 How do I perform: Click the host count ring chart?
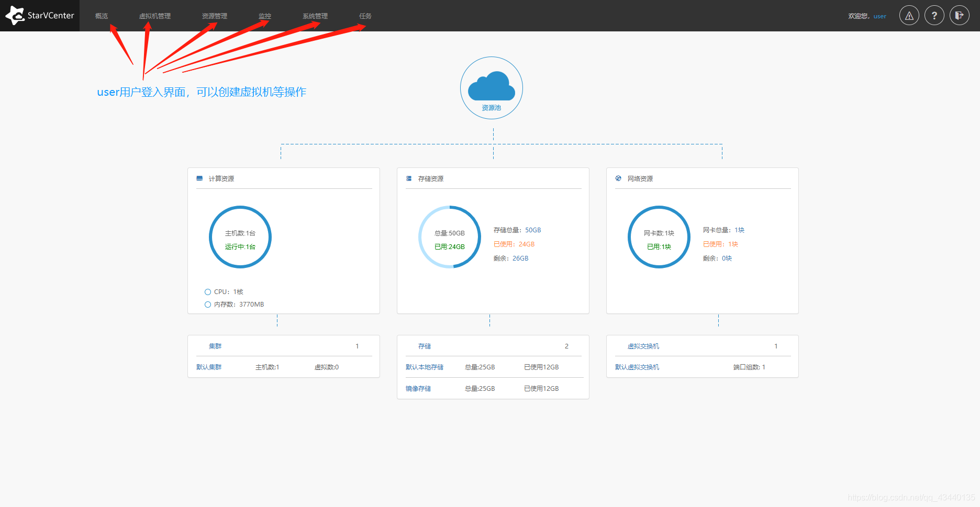coord(240,237)
